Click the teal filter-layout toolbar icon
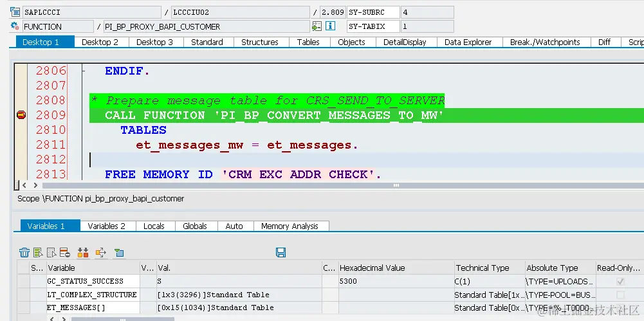 119,252
